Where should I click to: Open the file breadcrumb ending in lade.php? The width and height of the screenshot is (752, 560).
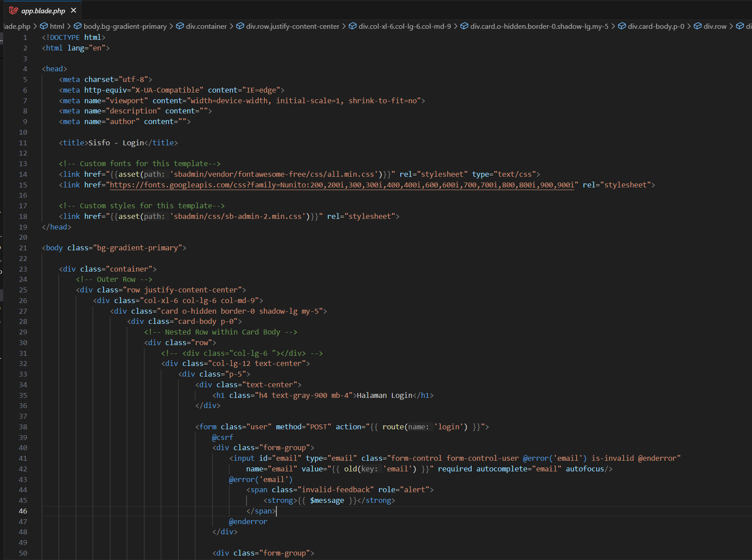coord(17,26)
